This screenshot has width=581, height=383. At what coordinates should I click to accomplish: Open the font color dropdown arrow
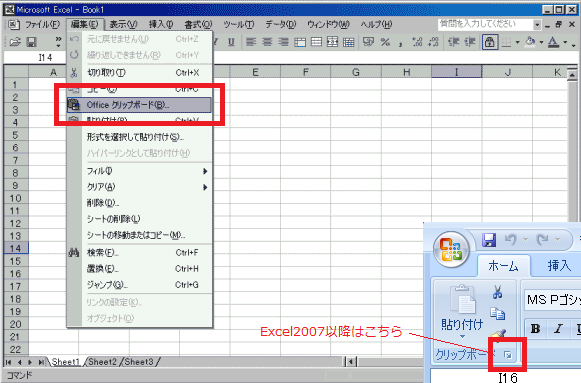coord(565,42)
